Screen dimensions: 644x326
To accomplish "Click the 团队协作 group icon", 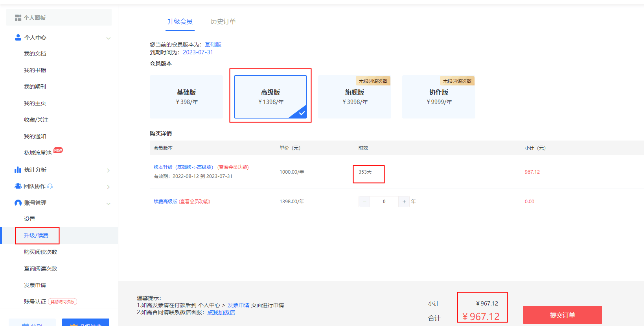I will click(x=18, y=186).
